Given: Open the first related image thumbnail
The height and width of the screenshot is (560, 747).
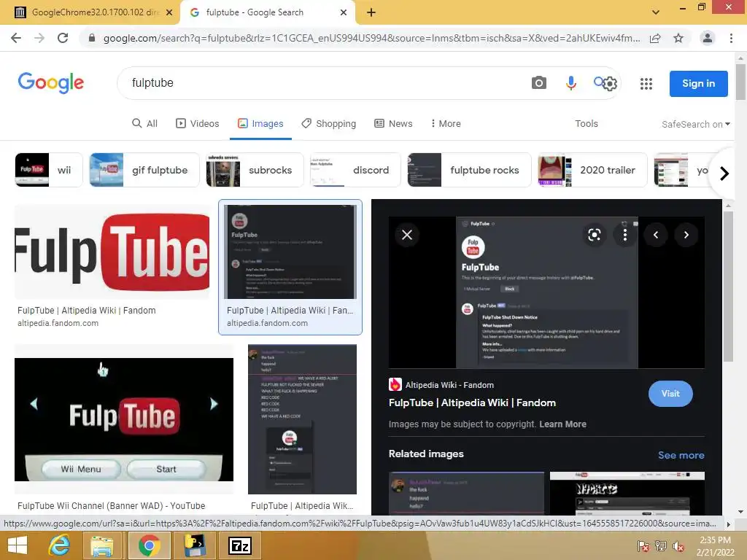Looking at the screenshot, I should click(x=466, y=494).
